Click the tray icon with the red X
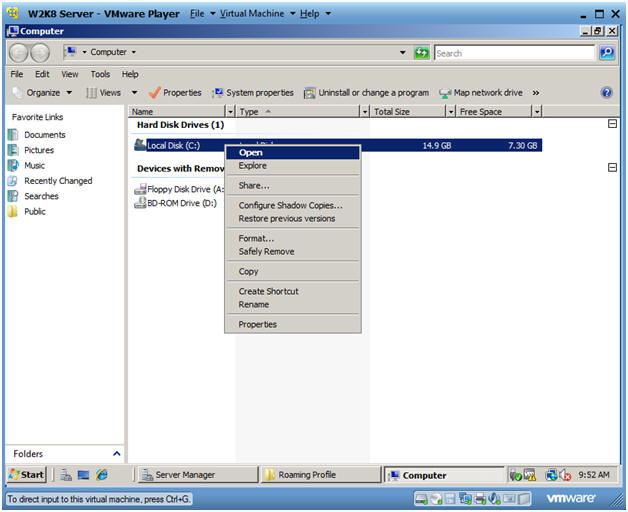This screenshot has width=628, height=512. click(565, 475)
